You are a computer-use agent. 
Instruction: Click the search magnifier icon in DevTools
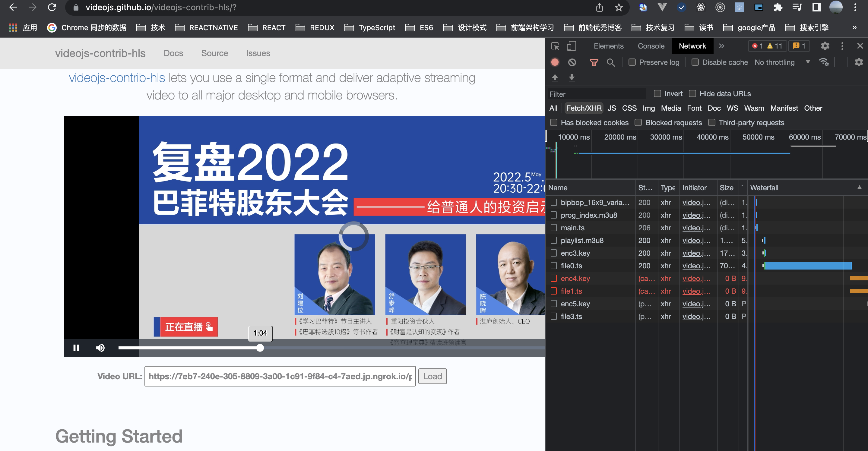pyautogui.click(x=610, y=62)
